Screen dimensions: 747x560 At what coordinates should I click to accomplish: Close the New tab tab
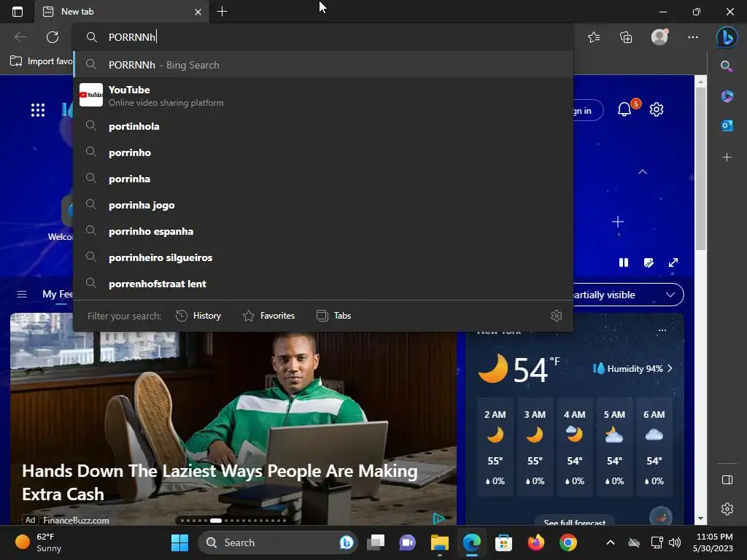[198, 12]
